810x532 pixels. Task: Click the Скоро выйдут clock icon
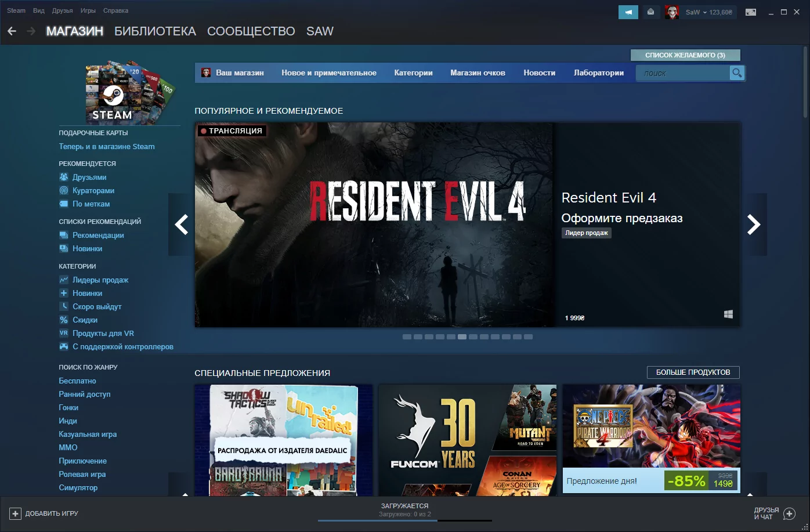tap(64, 306)
